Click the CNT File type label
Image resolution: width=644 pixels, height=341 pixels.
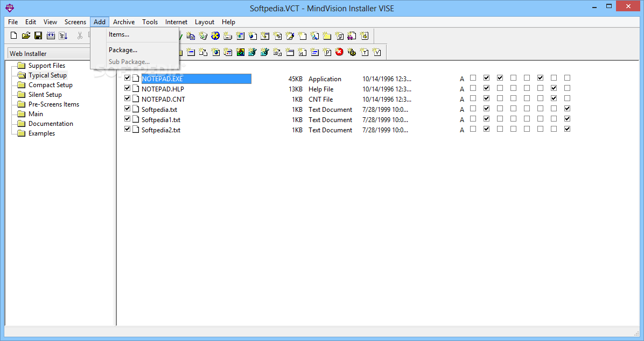tap(320, 100)
